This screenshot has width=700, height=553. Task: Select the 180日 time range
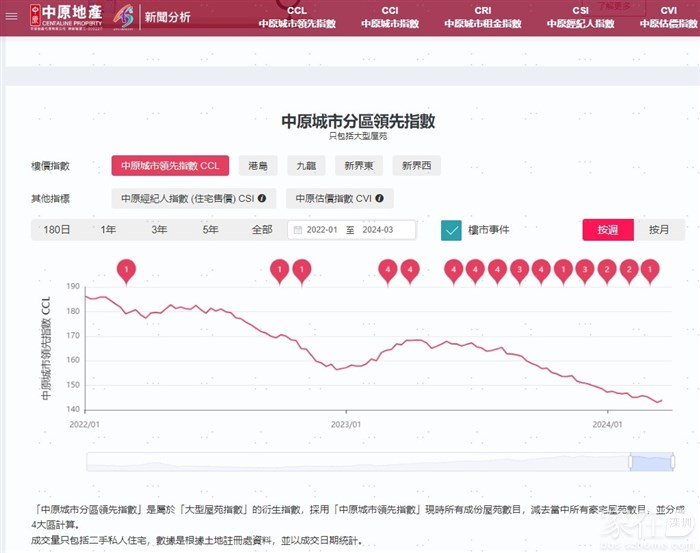point(57,230)
